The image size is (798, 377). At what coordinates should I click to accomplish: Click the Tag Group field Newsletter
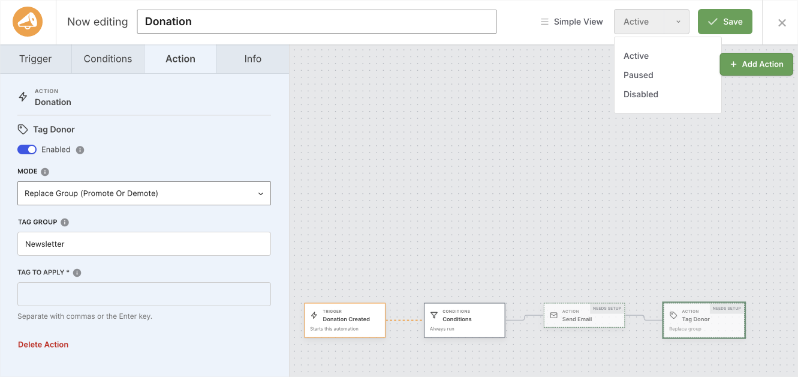pyautogui.click(x=144, y=244)
